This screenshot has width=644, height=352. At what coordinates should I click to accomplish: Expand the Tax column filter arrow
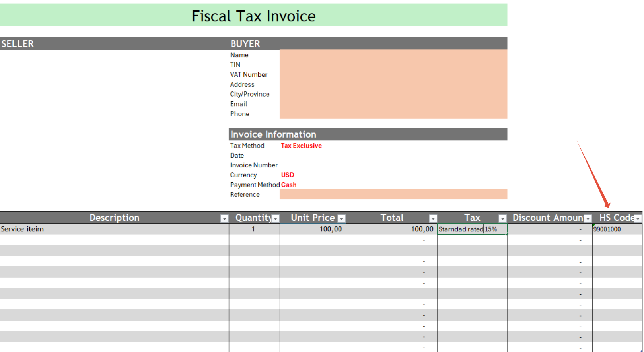pos(503,218)
